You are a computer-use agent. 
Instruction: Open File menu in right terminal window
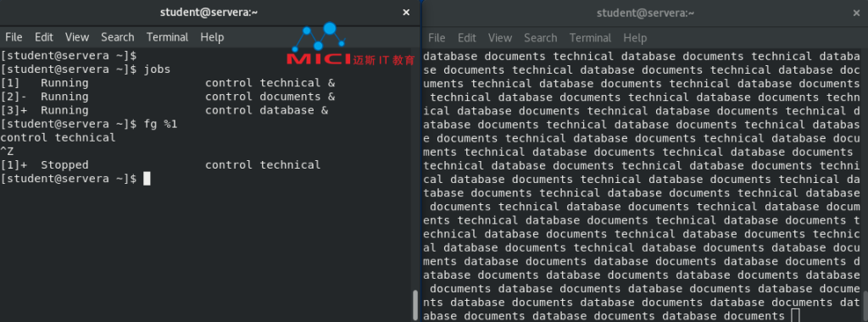437,37
